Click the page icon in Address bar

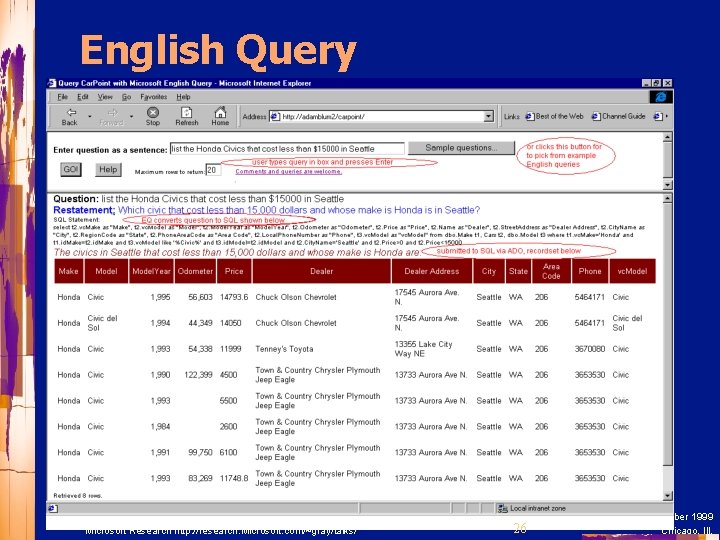click(x=275, y=117)
